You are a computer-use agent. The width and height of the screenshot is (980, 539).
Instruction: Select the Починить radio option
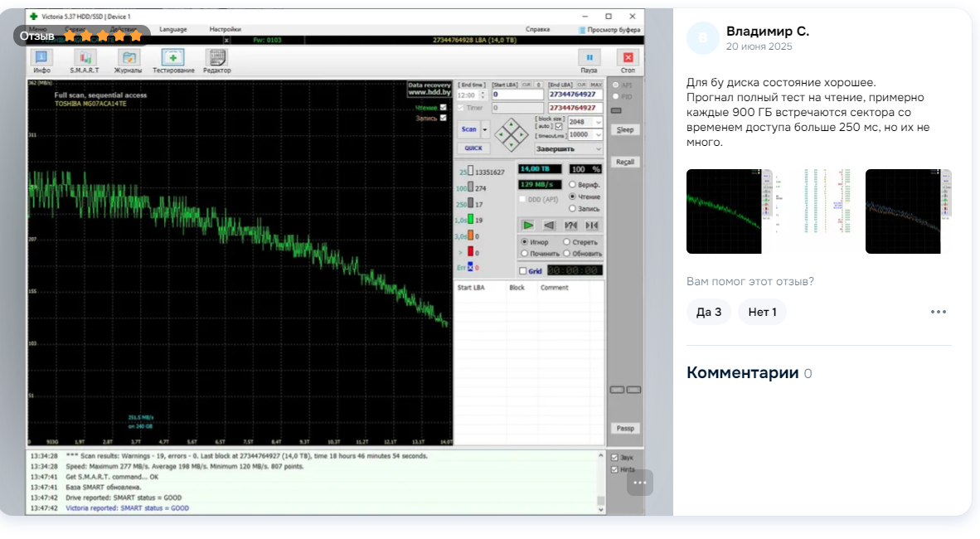tap(524, 253)
